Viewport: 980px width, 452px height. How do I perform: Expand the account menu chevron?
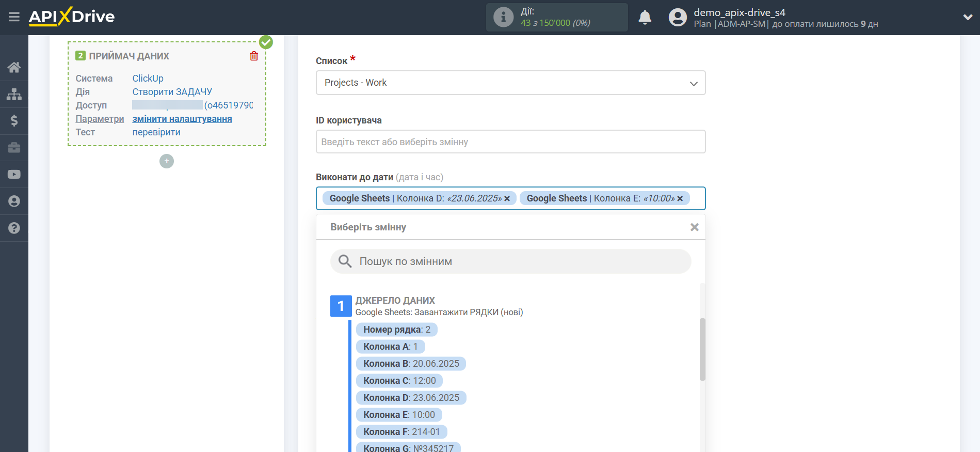968,17
